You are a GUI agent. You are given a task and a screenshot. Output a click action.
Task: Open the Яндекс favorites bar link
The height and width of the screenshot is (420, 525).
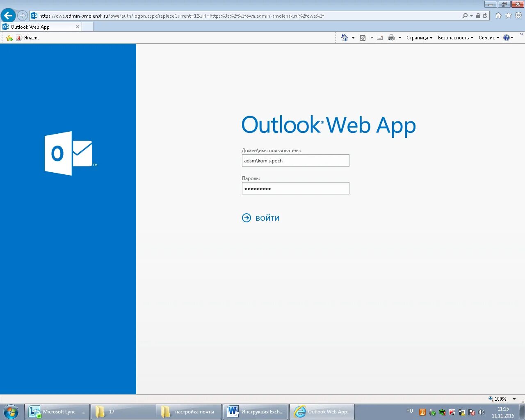(x=28, y=38)
